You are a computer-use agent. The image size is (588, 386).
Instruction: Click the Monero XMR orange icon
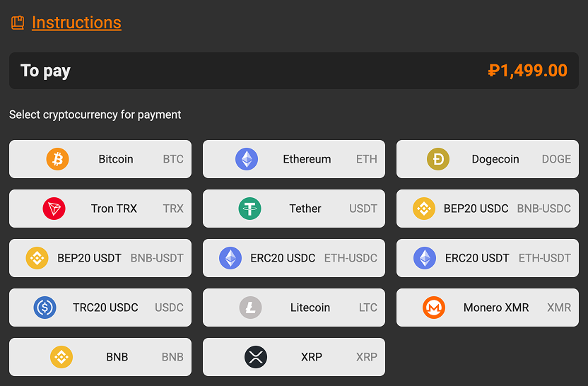(x=434, y=308)
